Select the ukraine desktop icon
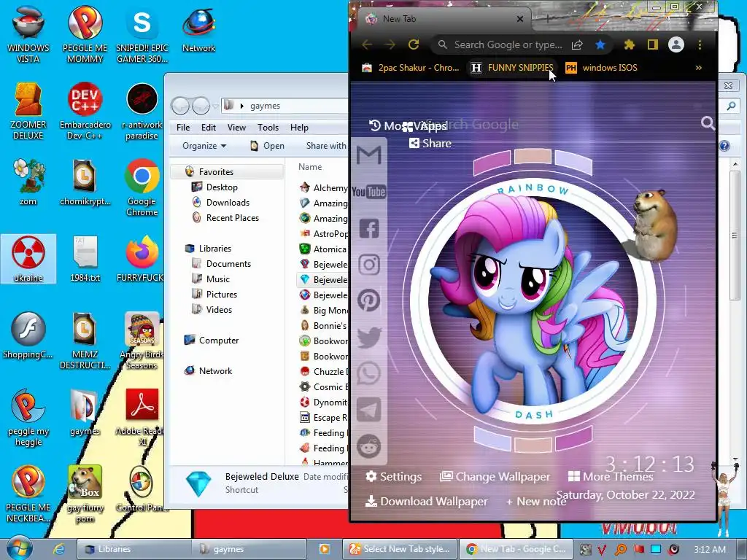 pyautogui.click(x=28, y=259)
